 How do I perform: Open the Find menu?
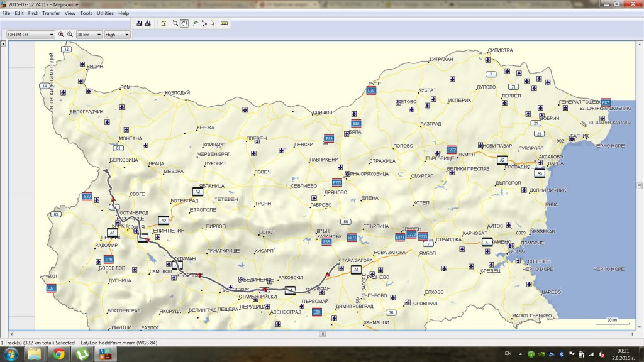(33, 13)
